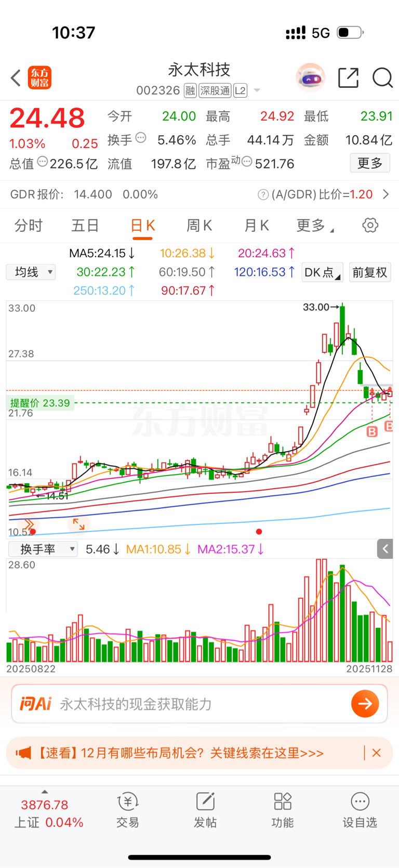Tap the share icon in header
This screenshot has width=399, height=868.
tap(348, 78)
